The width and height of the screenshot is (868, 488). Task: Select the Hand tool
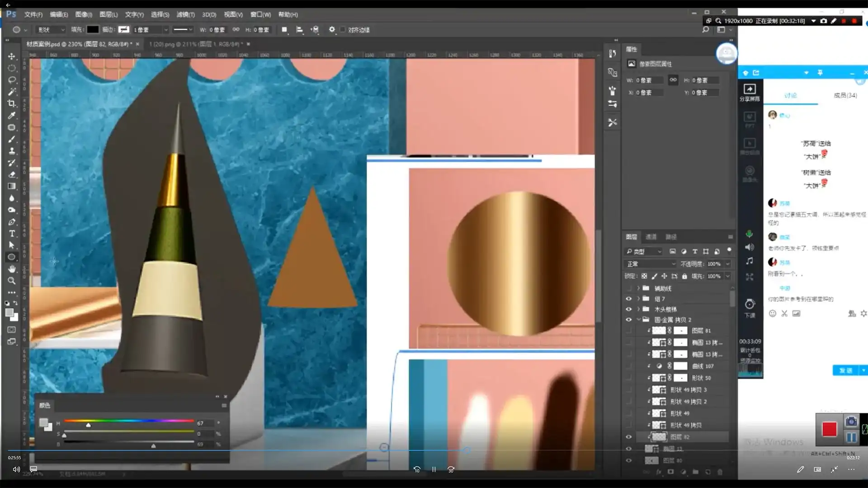tap(12, 269)
